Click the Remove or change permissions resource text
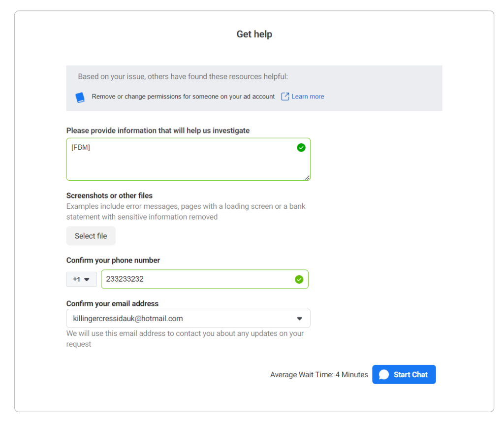The image size is (504, 424). [x=183, y=97]
